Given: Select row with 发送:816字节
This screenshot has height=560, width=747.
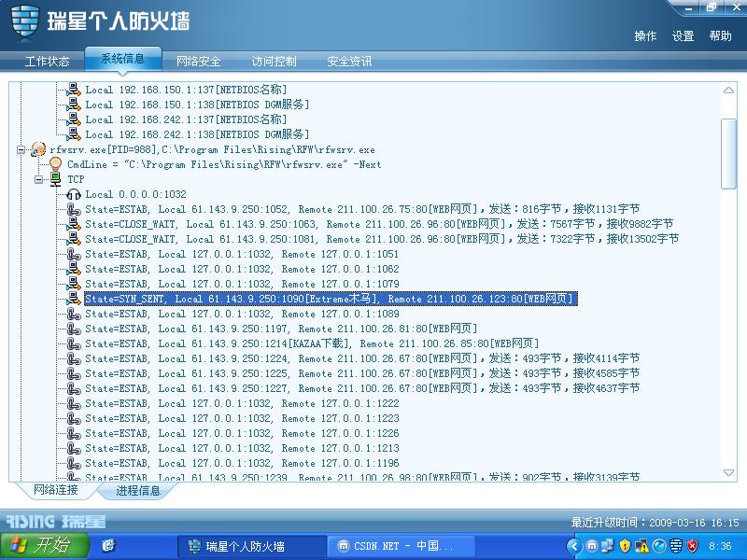Looking at the screenshot, I should click(362, 209).
